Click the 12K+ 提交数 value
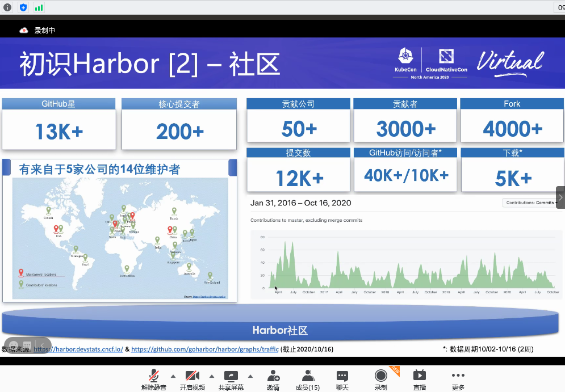 (x=300, y=178)
